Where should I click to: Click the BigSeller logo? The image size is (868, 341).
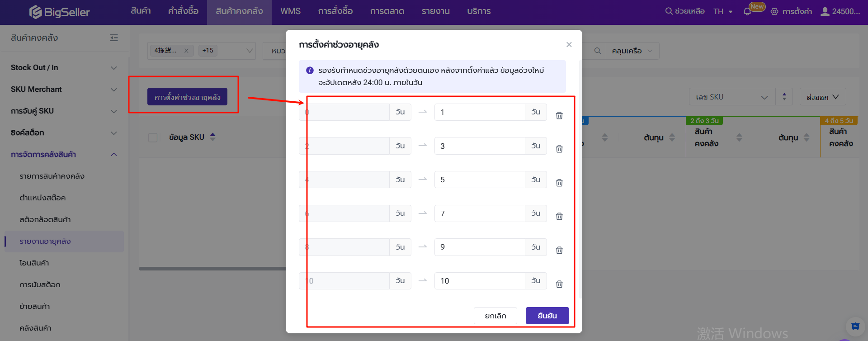[x=60, y=12]
